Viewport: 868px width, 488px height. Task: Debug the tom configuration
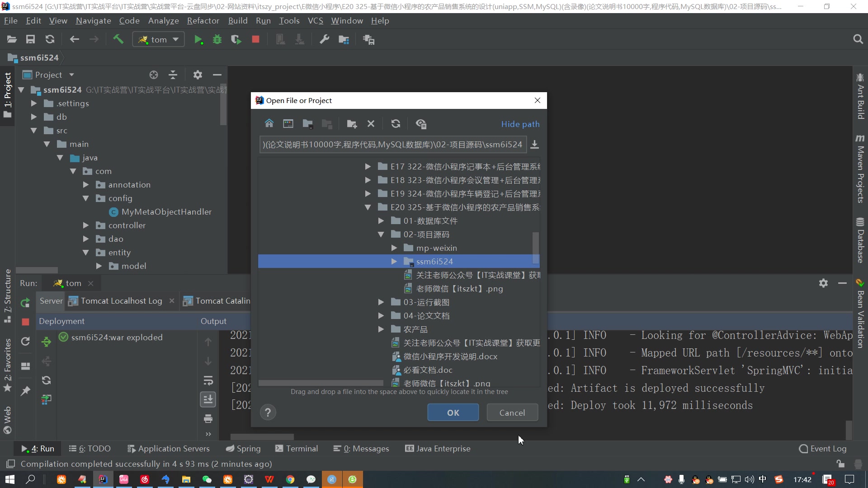point(217,40)
